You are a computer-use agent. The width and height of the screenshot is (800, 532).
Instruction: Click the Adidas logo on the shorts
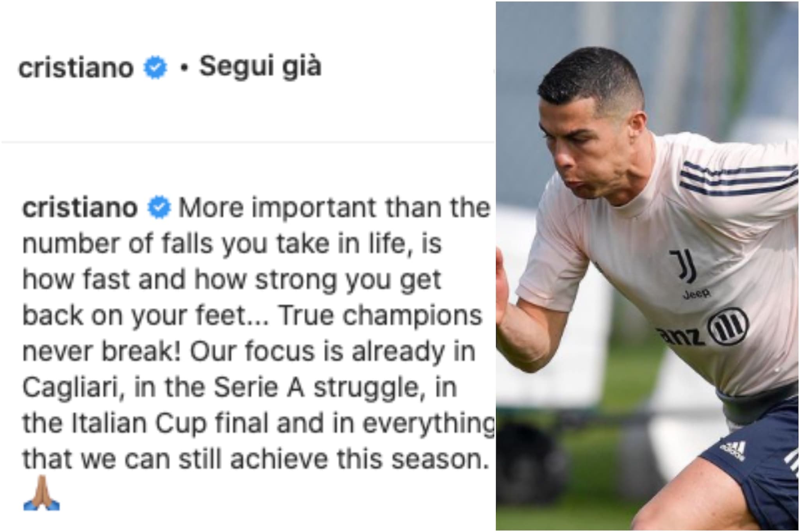point(732,450)
